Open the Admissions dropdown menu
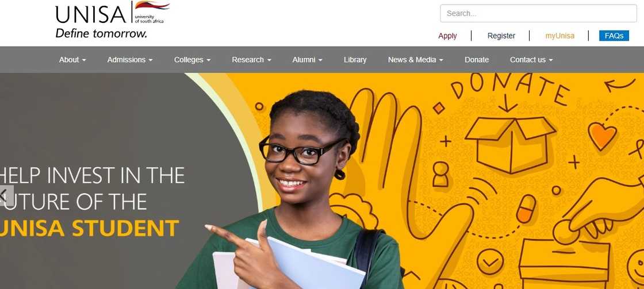Screen dimensions: 644x289 130,60
